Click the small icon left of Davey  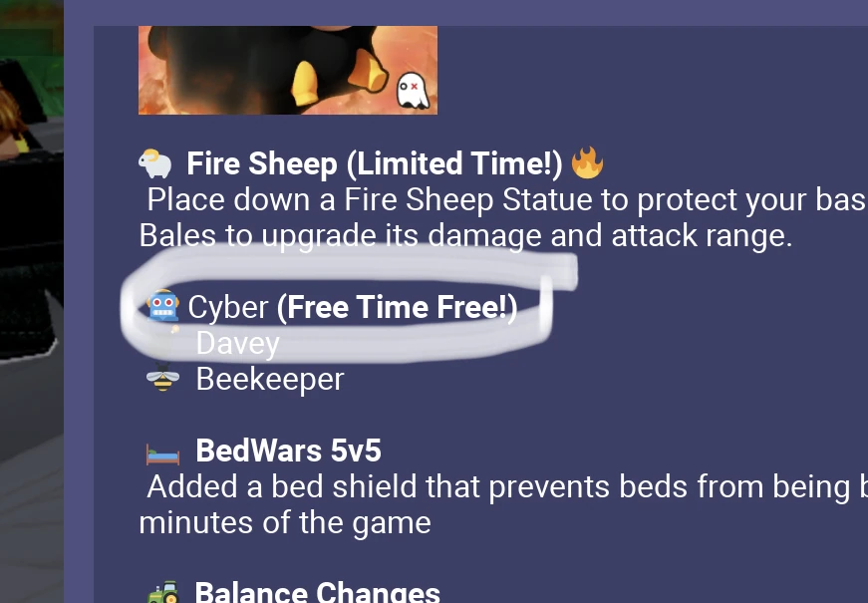click(x=175, y=330)
